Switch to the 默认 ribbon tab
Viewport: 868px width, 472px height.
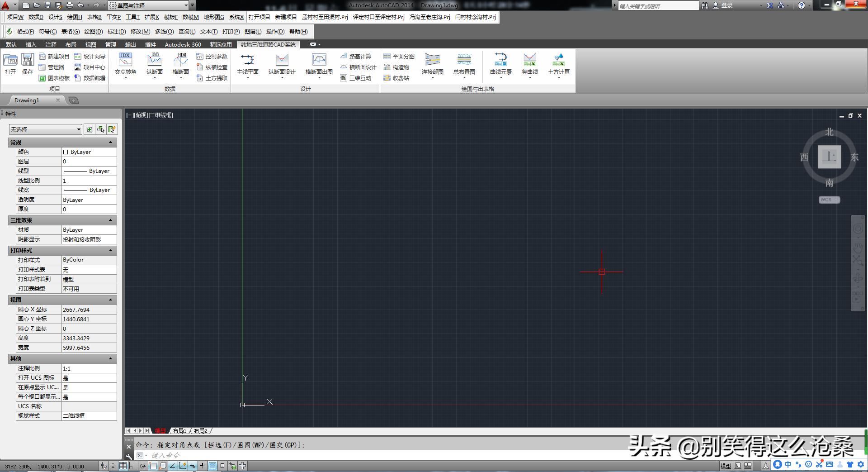click(11, 44)
